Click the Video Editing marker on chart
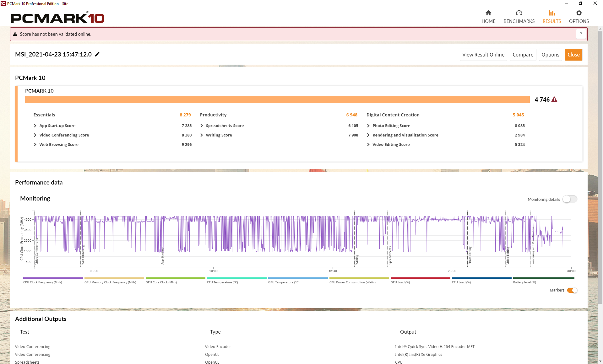This screenshot has height=364, width=603. tap(508, 256)
